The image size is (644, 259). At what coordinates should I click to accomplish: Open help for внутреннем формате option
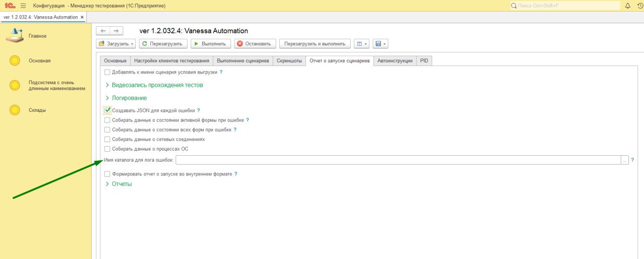point(235,174)
